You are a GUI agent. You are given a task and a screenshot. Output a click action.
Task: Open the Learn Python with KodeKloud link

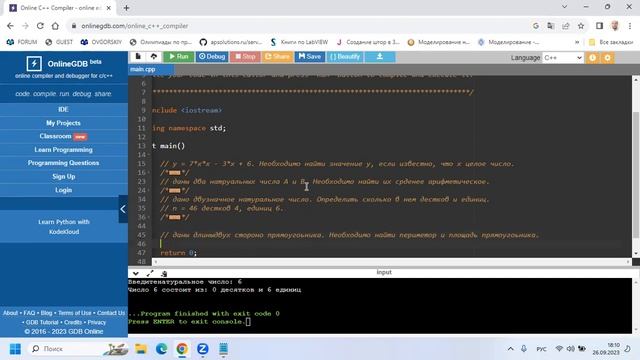pyautogui.click(x=64, y=227)
